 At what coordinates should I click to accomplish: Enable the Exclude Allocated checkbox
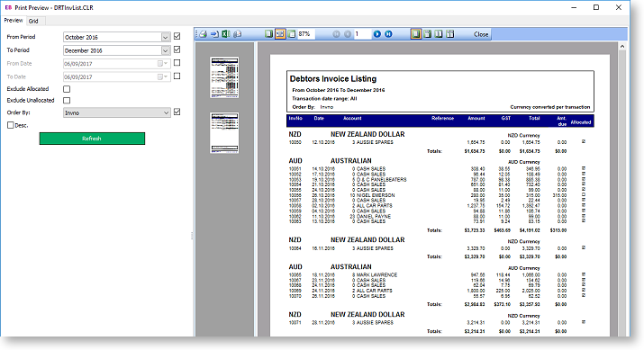(67, 89)
